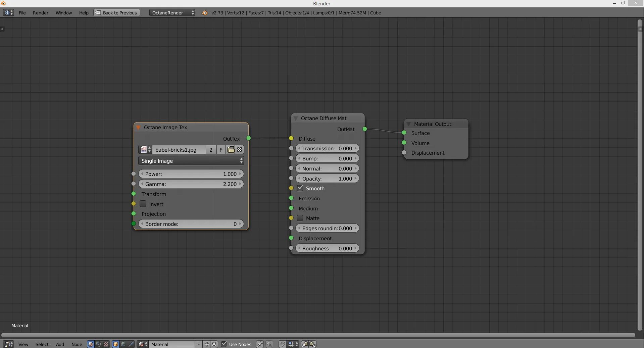
Task: Uncheck the Smooth checkbox
Action: [300, 188]
